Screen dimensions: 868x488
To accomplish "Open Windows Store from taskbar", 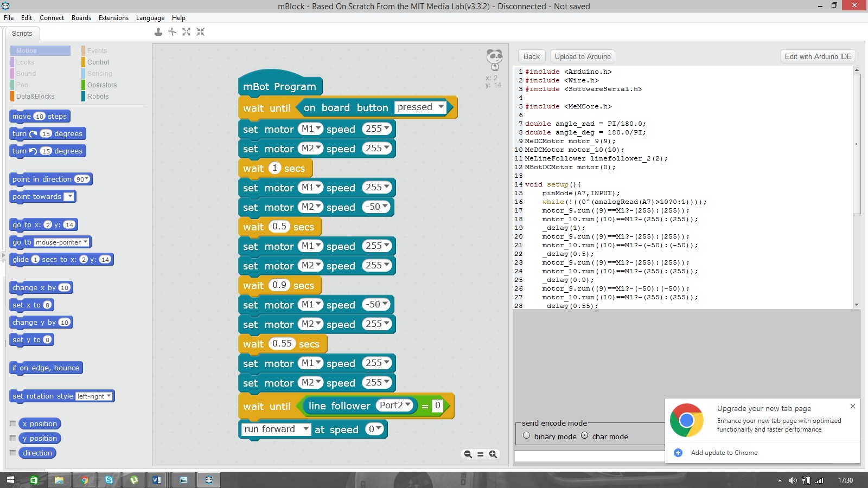I will (x=34, y=480).
